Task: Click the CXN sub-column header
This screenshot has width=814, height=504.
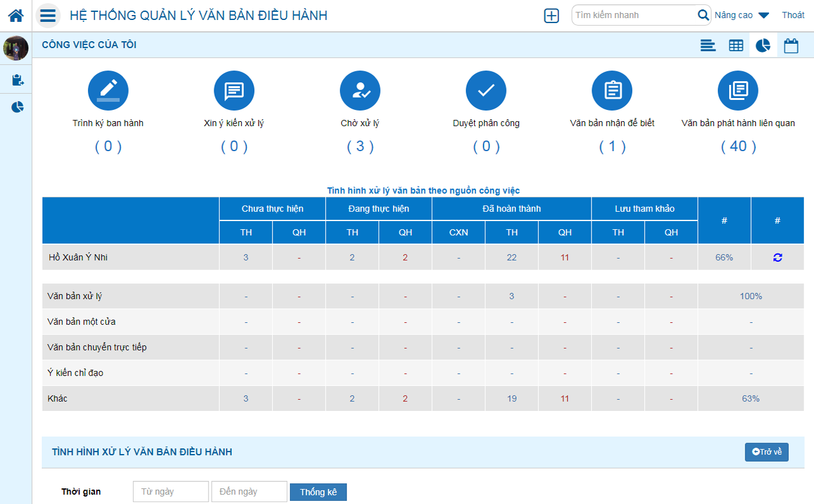Action: pos(459,232)
